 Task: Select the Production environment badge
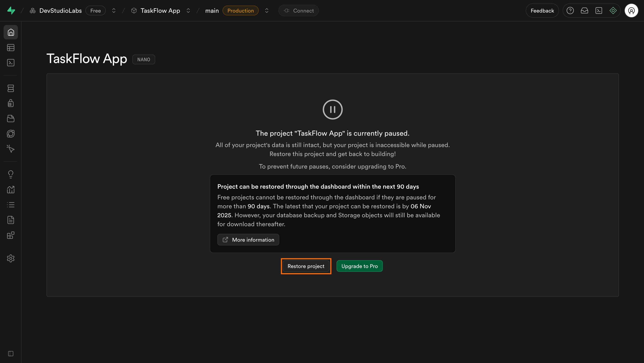(240, 11)
